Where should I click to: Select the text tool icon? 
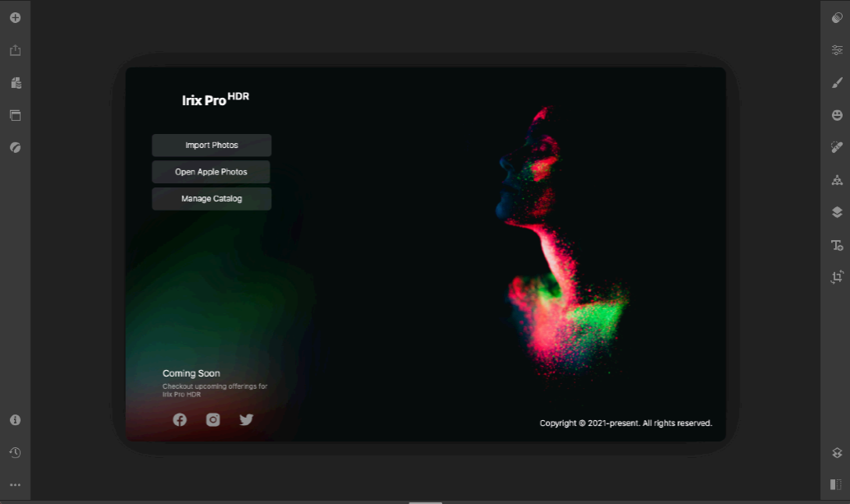(837, 245)
